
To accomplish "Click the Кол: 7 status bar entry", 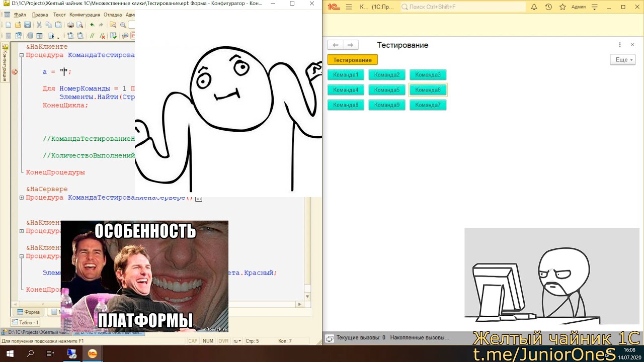I will pyautogui.click(x=285, y=341).
